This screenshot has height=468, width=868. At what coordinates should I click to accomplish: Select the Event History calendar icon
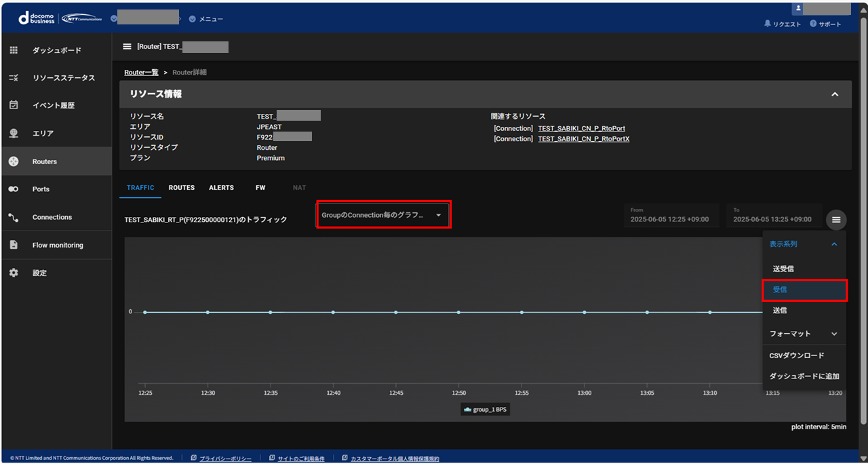click(x=14, y=105)
